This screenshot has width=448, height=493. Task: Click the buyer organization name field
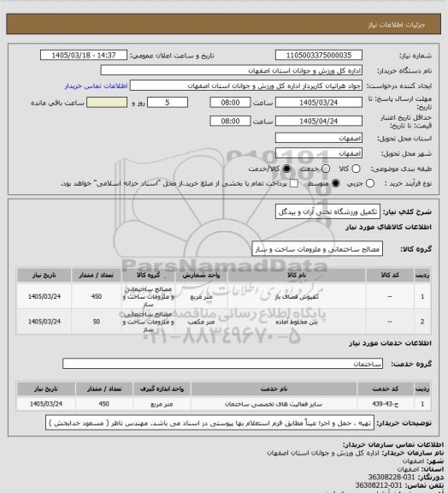(231, 70)
